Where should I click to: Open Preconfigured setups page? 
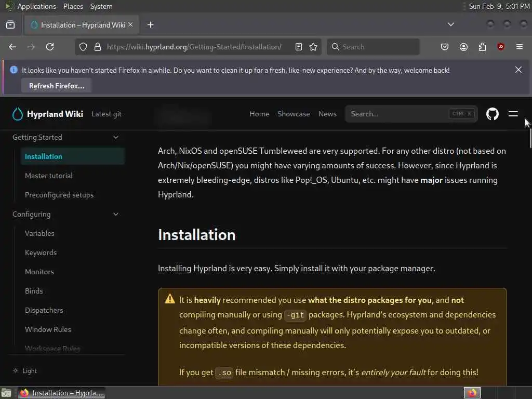59,195
